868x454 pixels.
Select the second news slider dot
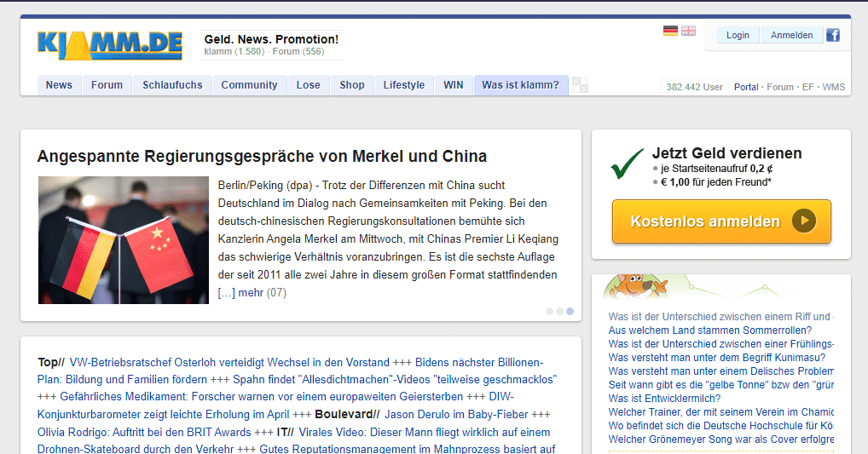click(559, 312)
